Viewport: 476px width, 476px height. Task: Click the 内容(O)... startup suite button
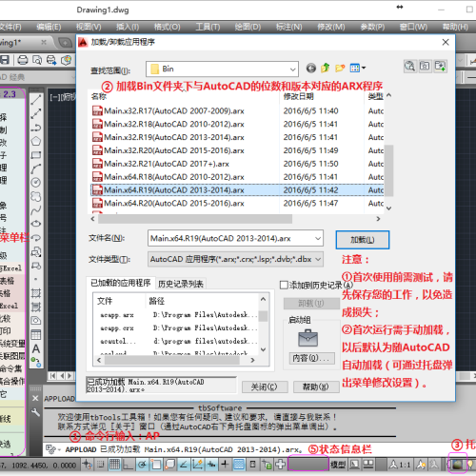(311, 358)
